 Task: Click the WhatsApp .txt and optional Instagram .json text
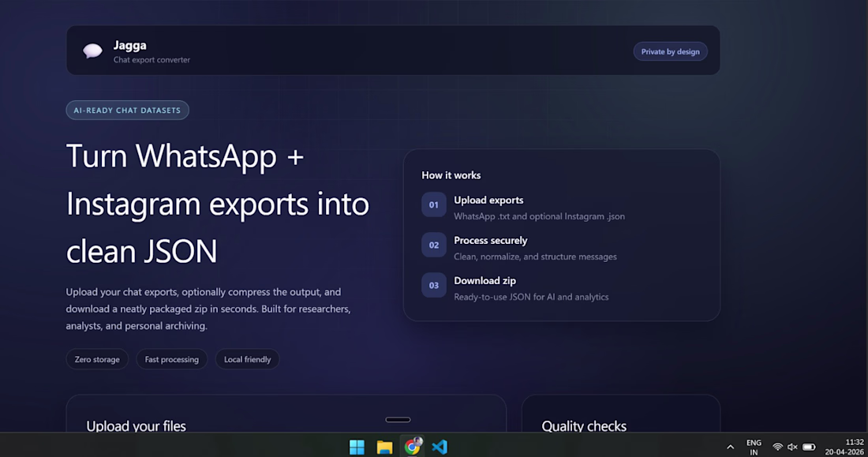[x=539, y=216]
